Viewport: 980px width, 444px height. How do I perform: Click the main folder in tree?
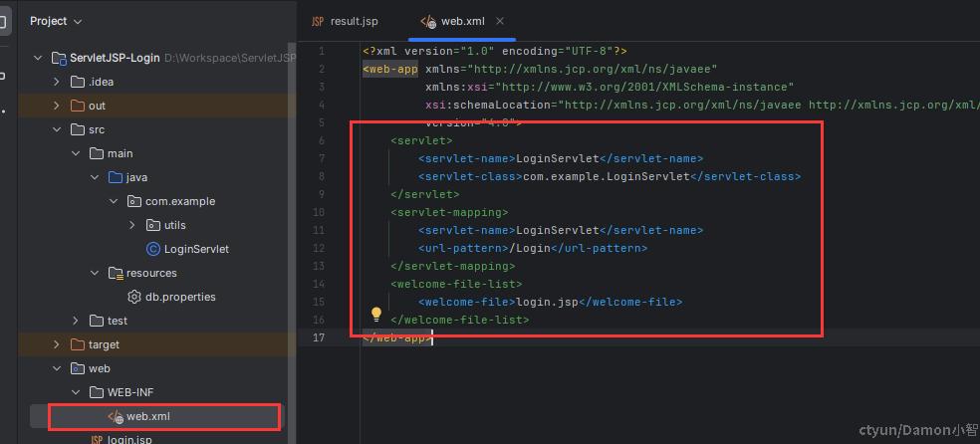click(120, 153)
